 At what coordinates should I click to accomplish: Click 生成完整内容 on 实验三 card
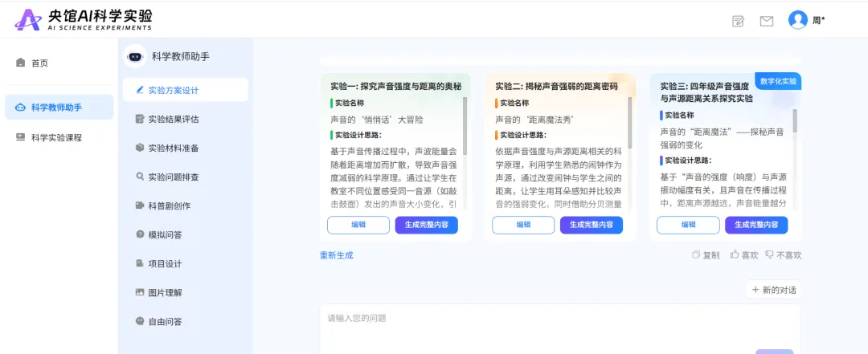[756, 225]
